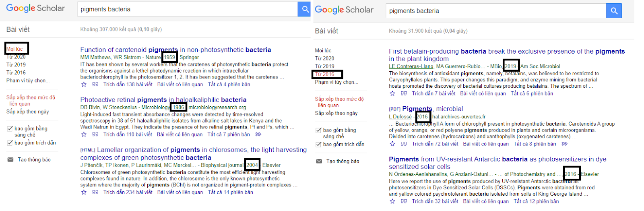Click cite quote icon under Pigments, microbial result
This screenshot has width=644, height=211.
404,144
